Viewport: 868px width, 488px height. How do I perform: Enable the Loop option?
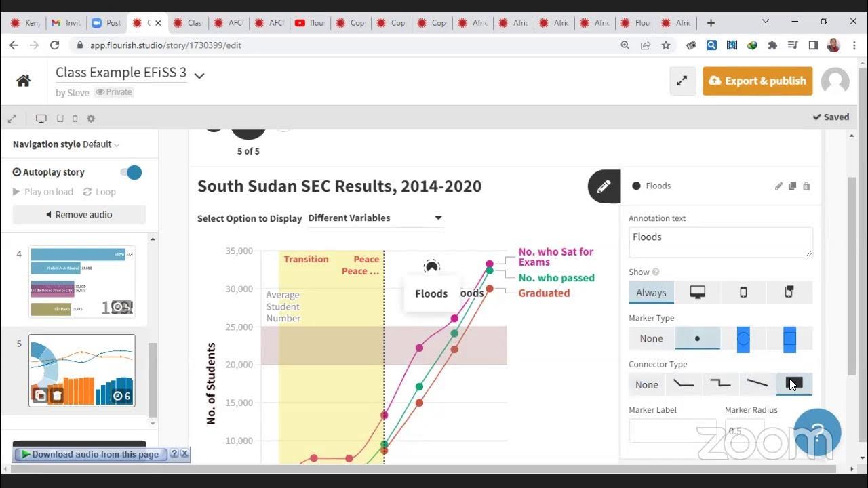pos(99,192)
